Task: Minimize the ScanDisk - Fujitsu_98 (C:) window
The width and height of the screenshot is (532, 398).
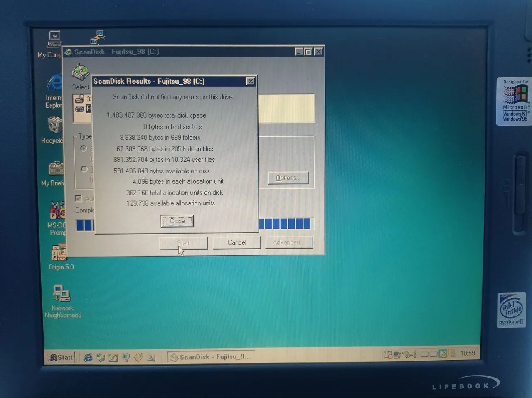Action: (x=298, y=52)
